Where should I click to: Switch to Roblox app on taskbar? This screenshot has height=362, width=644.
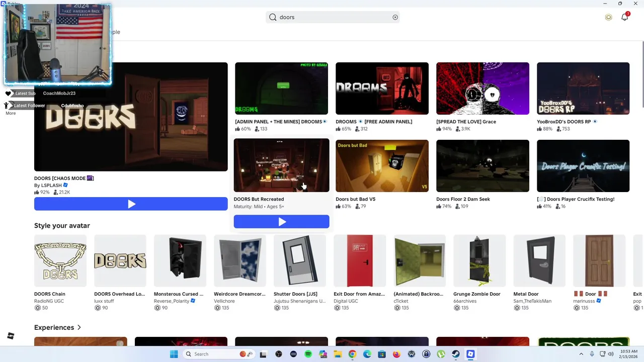[470, 354]
